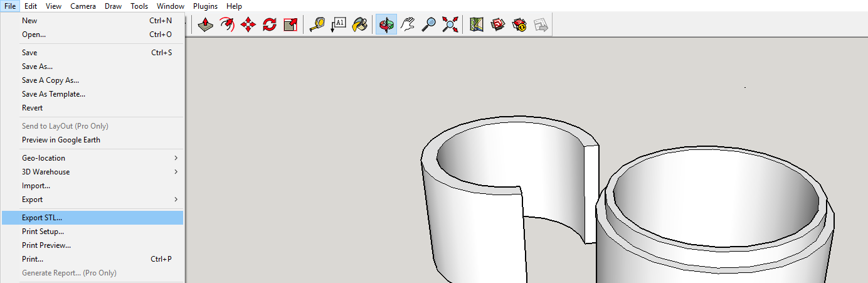Click Export STL... menu entry
This screenshot has width=868, height=283.
pyautogui.click(x=93, y=218)
